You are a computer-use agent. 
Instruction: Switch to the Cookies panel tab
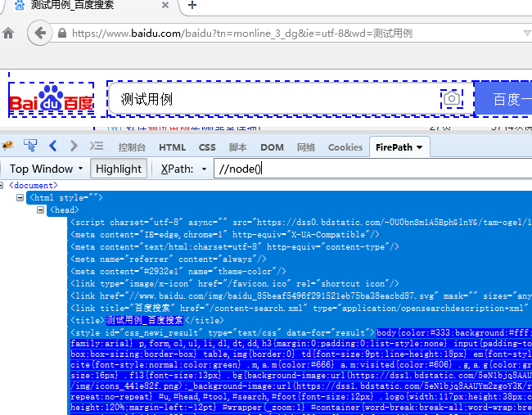coord(345,147)
